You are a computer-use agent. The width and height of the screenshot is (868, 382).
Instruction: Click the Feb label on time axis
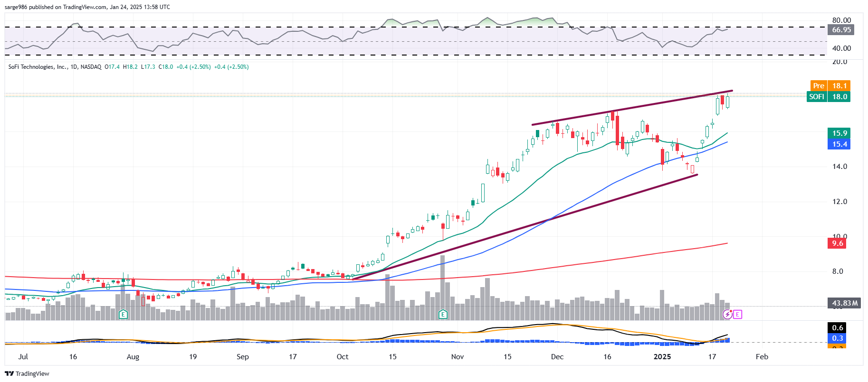762,357
